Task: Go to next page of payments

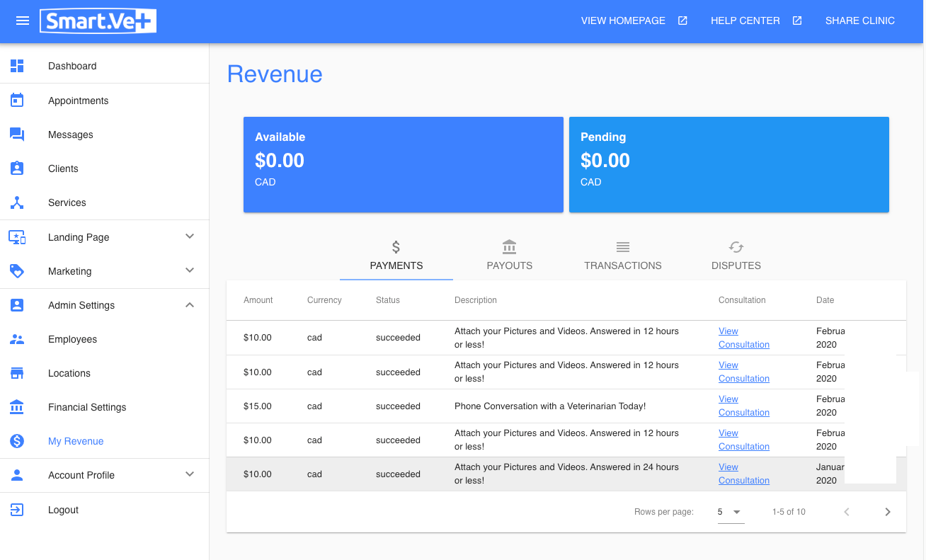Action: 888,512
